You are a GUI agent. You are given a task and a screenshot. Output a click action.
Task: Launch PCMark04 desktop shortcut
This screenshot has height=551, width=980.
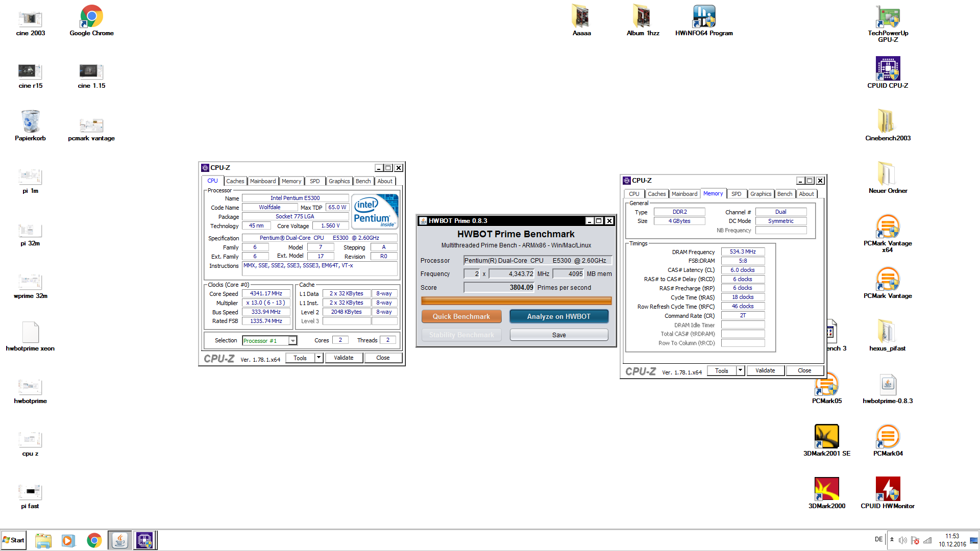pos(888,440)
